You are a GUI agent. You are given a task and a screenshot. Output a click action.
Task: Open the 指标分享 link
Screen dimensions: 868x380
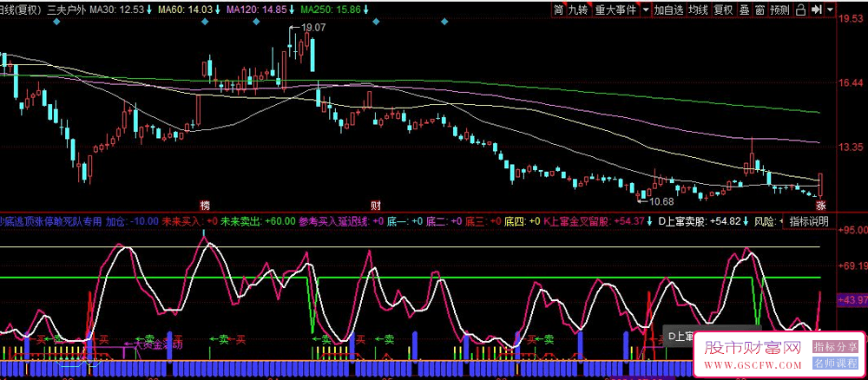pyautogui.click(x=833, y=347)
